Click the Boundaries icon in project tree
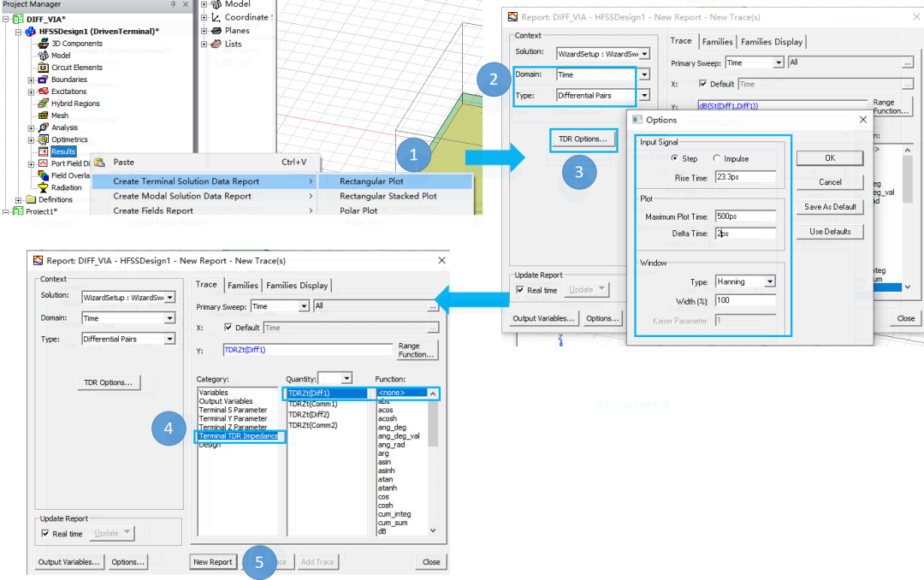924x580 pixels. [x=43, y=80]
